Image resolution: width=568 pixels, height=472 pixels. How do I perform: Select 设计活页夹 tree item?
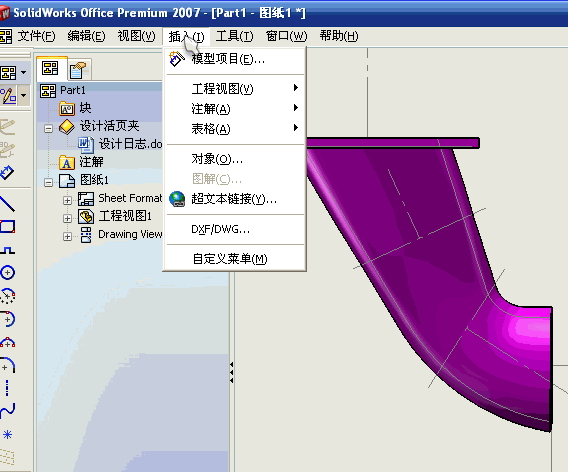coord(99,126)
